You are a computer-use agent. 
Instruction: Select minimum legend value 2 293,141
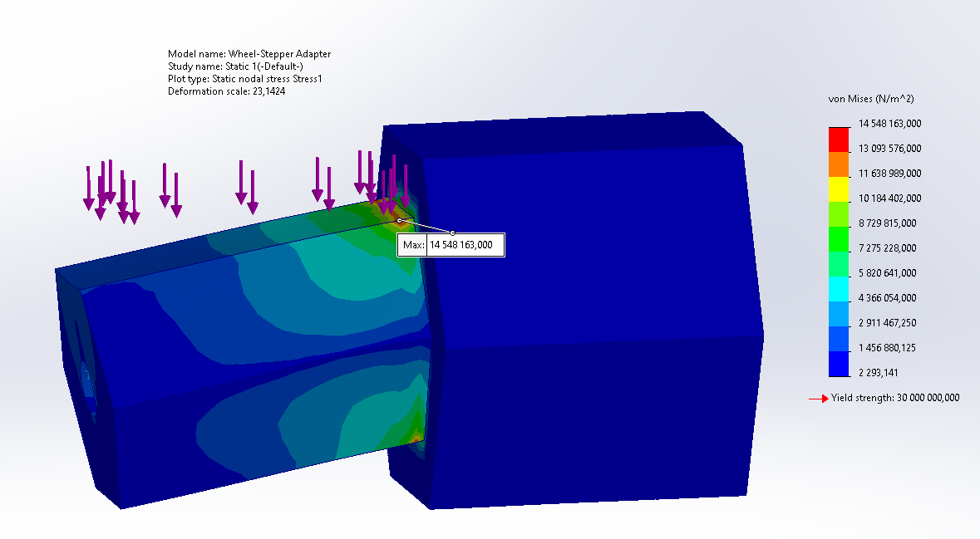(x=878, y=374)
